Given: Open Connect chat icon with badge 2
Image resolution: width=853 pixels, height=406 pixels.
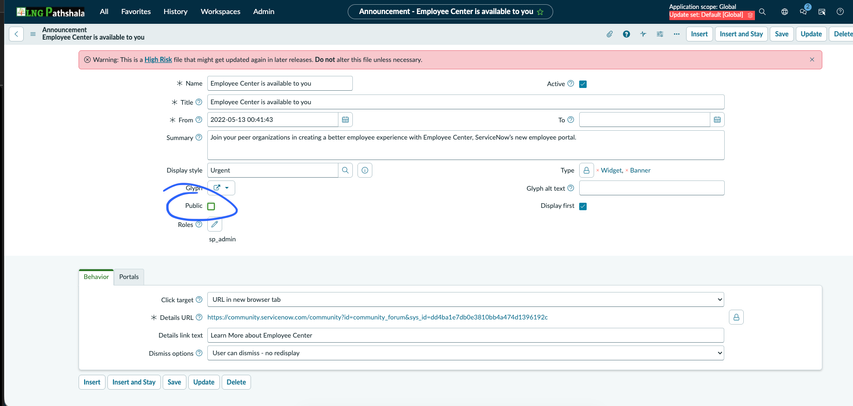Looking at the screenshot, I should point(804,11).
